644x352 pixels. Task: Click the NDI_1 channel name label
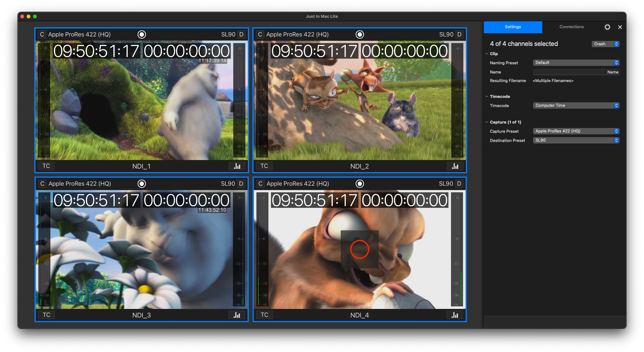tap(141, 166)
